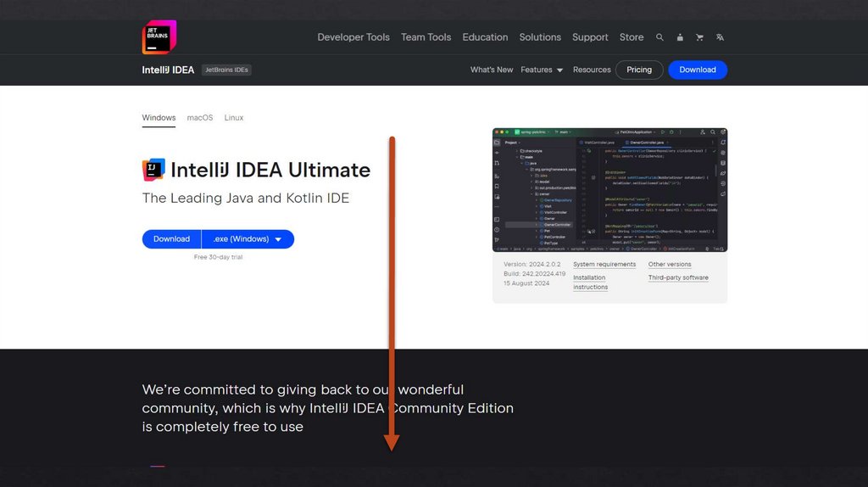The image size is (868, 487).
Task: Switch to the Linux tab
Action: click(234, 118)
